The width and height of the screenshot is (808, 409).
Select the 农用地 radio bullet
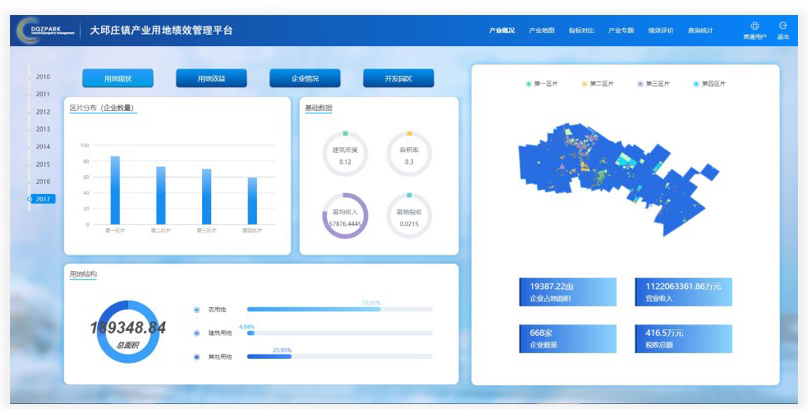click(196, 309)
